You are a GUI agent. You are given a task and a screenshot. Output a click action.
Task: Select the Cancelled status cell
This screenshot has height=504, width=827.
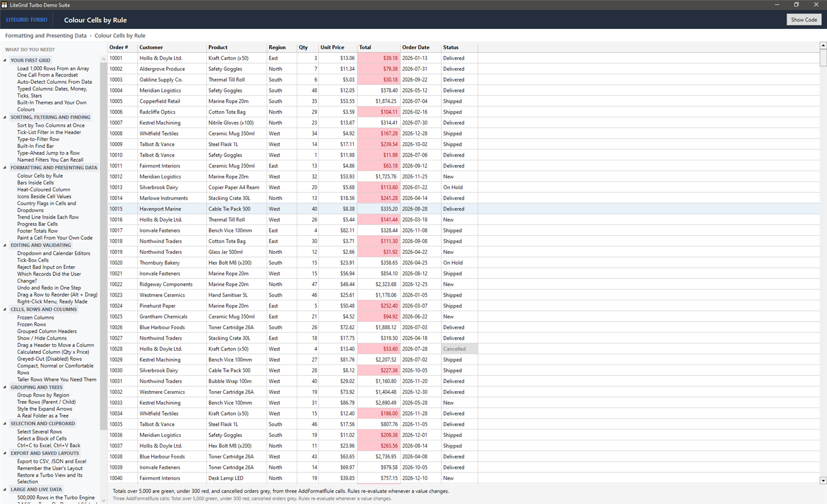click(x=459, y=349)
